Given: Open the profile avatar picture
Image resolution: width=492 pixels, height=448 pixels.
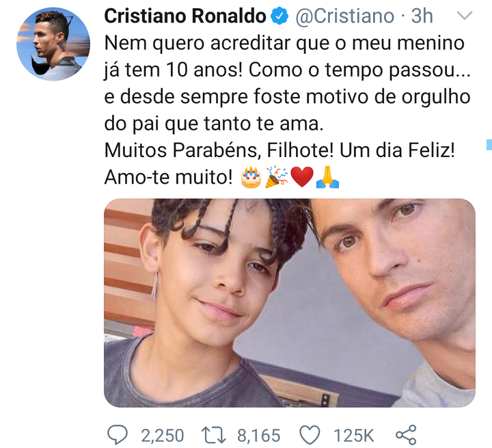Looking at the screenshot, I should tap(53, 44).
